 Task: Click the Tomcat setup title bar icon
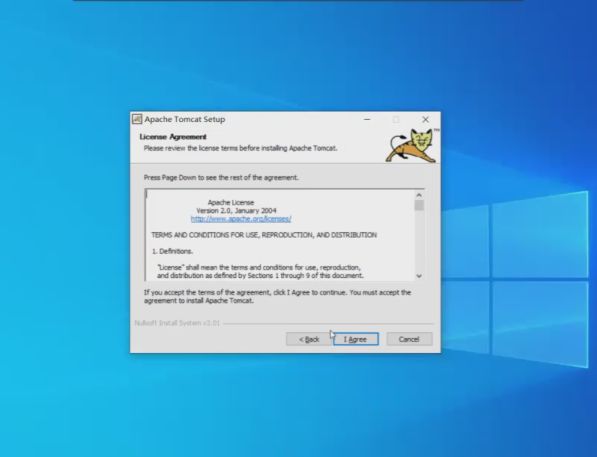click(137, 119)
